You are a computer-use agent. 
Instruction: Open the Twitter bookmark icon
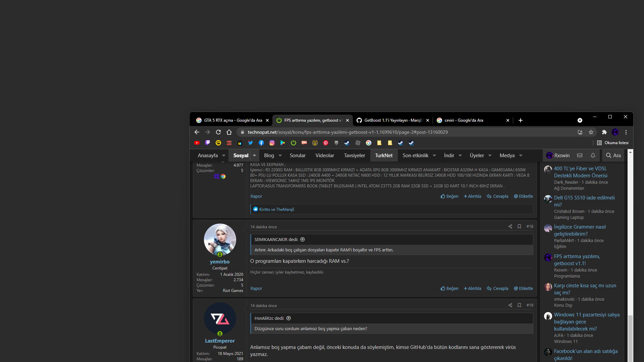point(251,143)
